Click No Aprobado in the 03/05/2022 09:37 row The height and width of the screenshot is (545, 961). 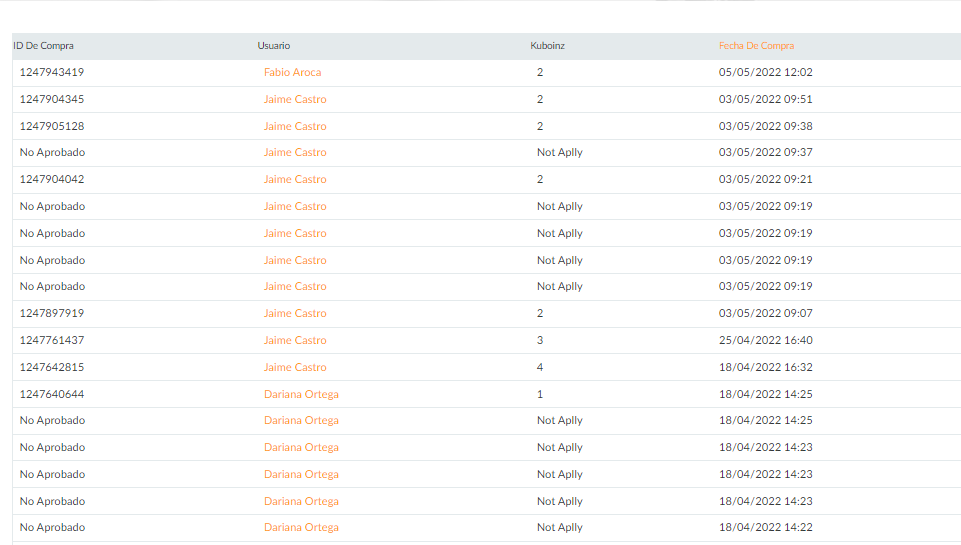click(52, 153)
